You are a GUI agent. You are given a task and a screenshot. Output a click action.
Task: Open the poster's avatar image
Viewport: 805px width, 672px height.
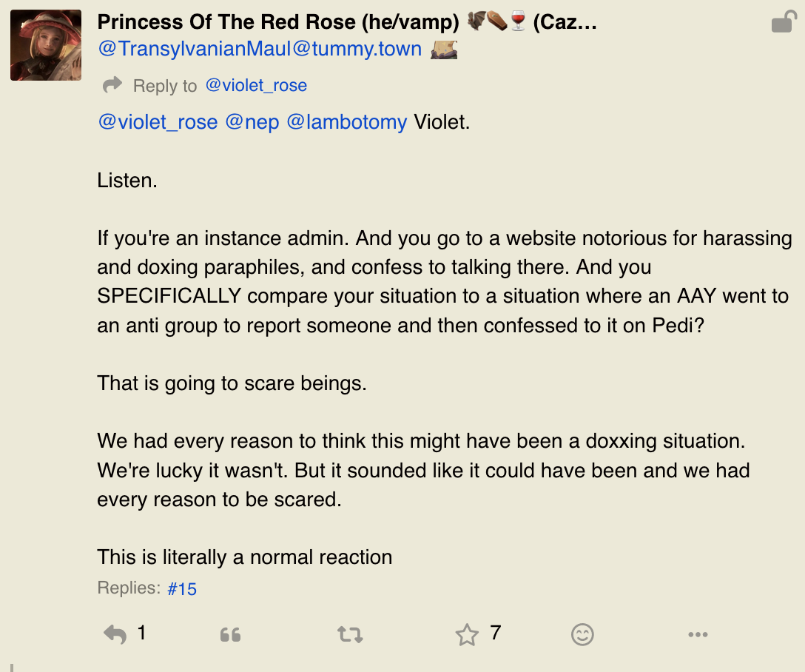click(x=46, y=45)
